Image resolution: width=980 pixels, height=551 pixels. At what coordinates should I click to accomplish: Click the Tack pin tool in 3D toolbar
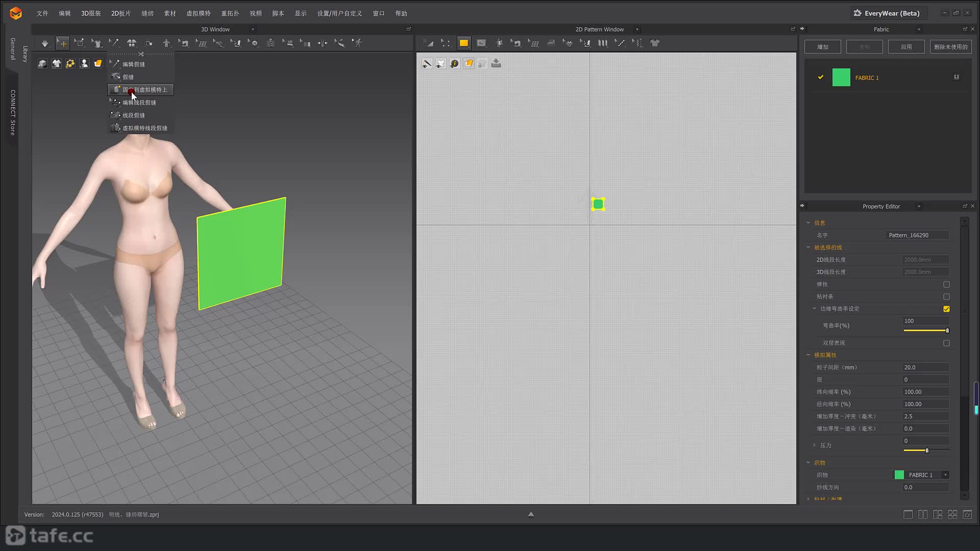coord(114,43)
